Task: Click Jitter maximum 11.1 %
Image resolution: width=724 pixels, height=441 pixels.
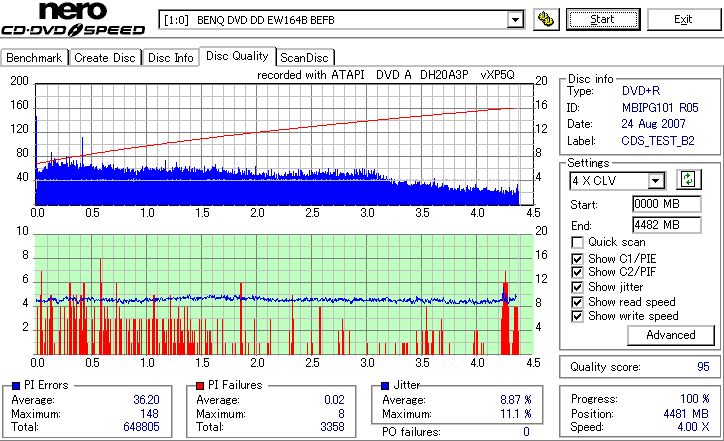Action: [516, 414]
